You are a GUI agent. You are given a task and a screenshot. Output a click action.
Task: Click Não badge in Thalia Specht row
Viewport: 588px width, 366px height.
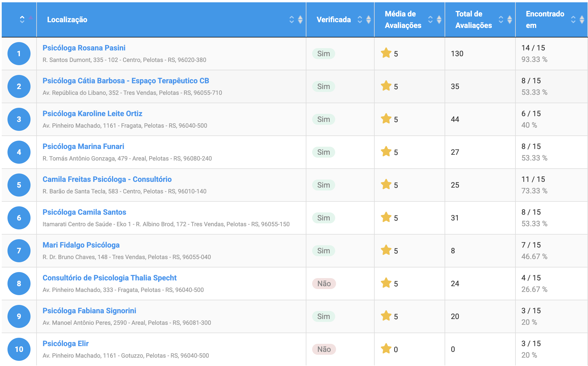point(324,284)
